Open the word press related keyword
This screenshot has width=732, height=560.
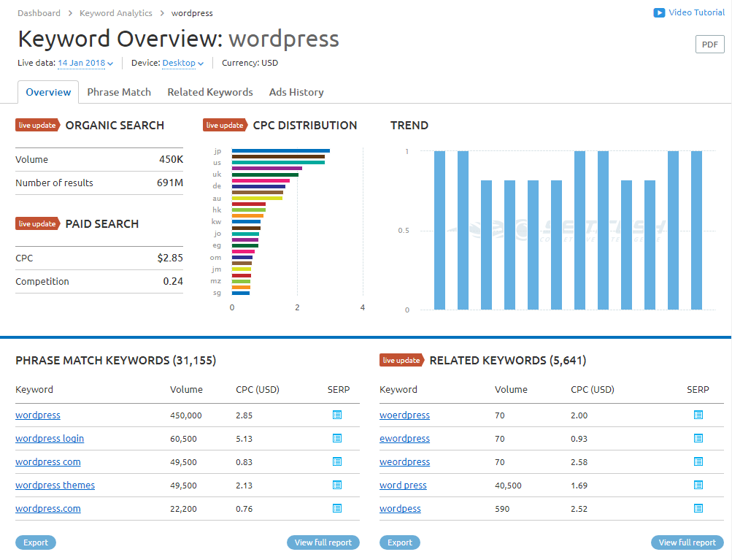(403, 485)
